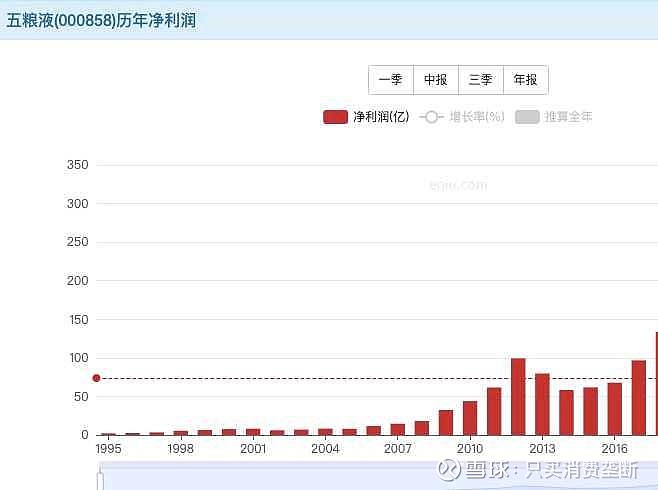The width and height of the screenshot is (658, 490).
Task: Click the 2015 net profit bar
Action: pyautogui.click(x=590, y=411)
